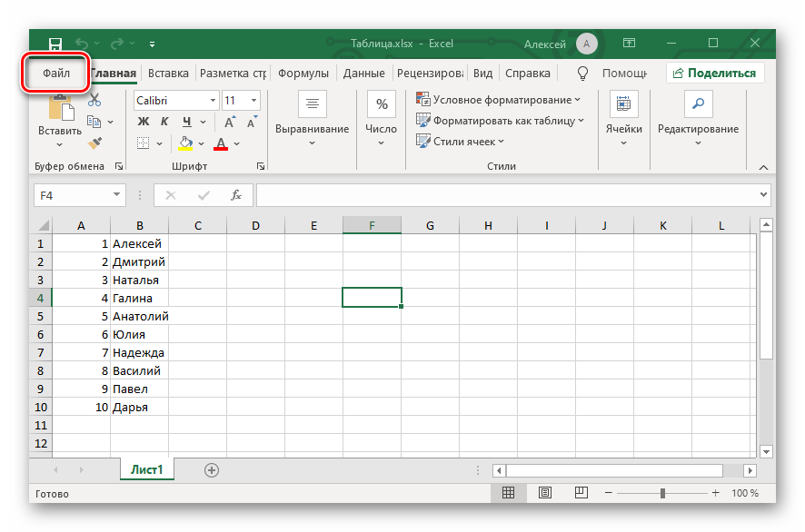Click the zoom slider handle
This screenshot has width=805, height=532.
(x=662, y=493)
